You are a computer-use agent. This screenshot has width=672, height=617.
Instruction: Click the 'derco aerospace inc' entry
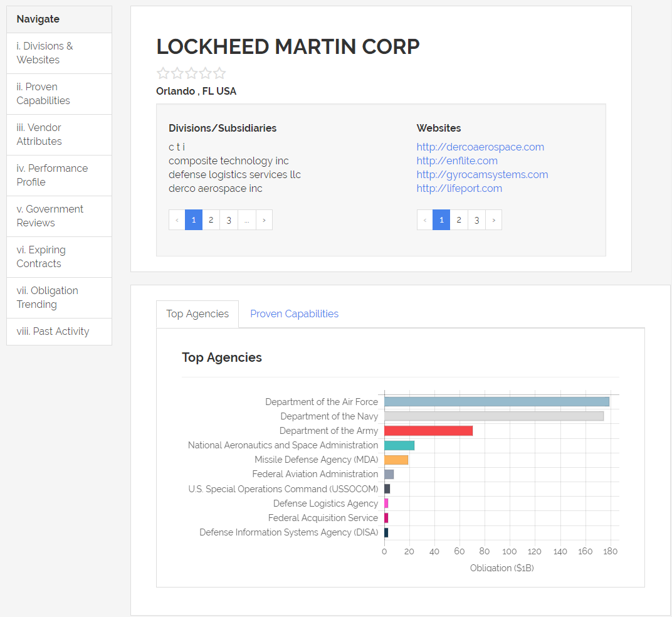(215, 188)
